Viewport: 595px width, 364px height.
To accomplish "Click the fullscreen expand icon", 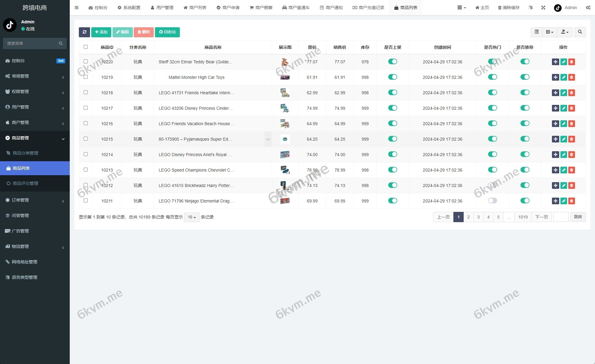I will 543,8.
